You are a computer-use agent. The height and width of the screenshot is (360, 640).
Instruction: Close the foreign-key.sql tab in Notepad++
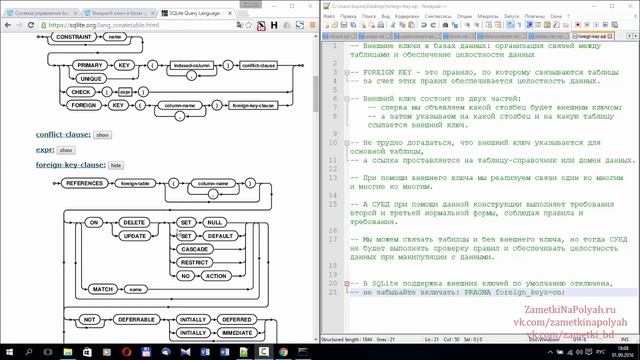pyautogui.click(x=610, y=36)
